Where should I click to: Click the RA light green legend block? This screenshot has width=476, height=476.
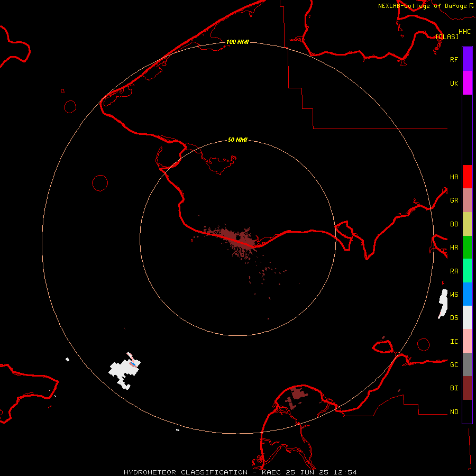pyautogui.click(x=467, y=271)
